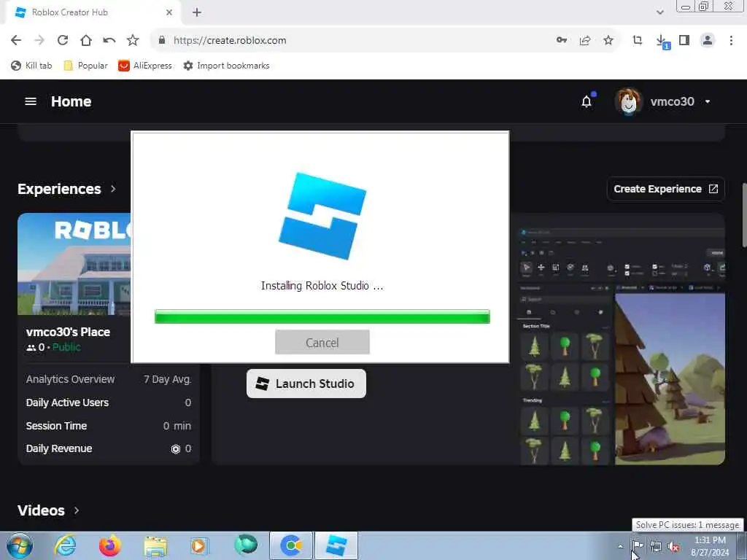Click the star icon left of address bar
The width and height of the screenshot is (747, 560).
[x=133, y=41]
